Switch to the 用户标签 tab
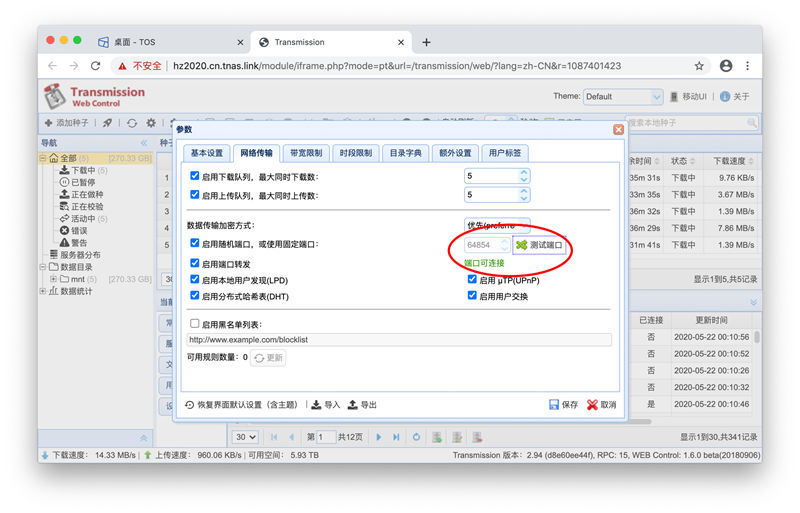 (505, 153)
